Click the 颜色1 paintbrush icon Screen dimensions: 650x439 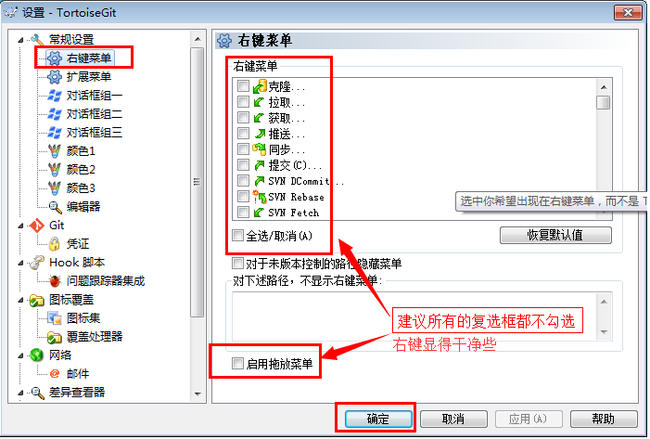point(54,151)
